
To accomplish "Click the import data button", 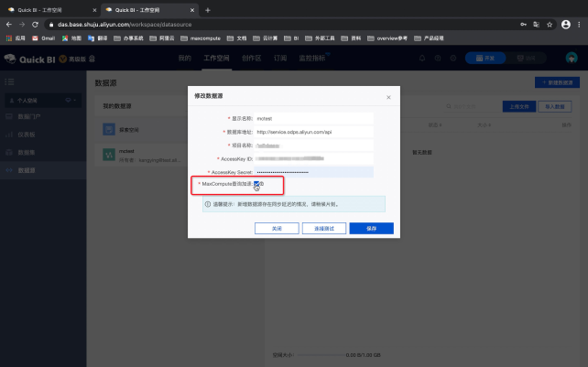I will (x=555, y=106).
